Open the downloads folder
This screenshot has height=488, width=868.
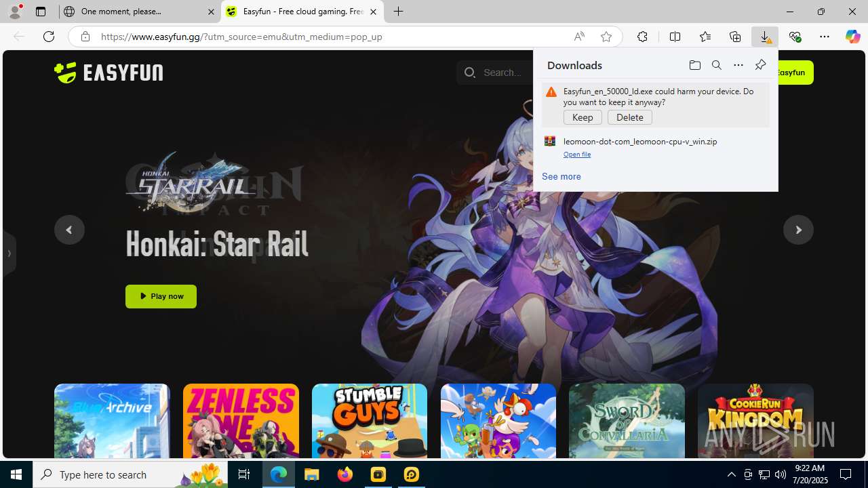[694, 65]
